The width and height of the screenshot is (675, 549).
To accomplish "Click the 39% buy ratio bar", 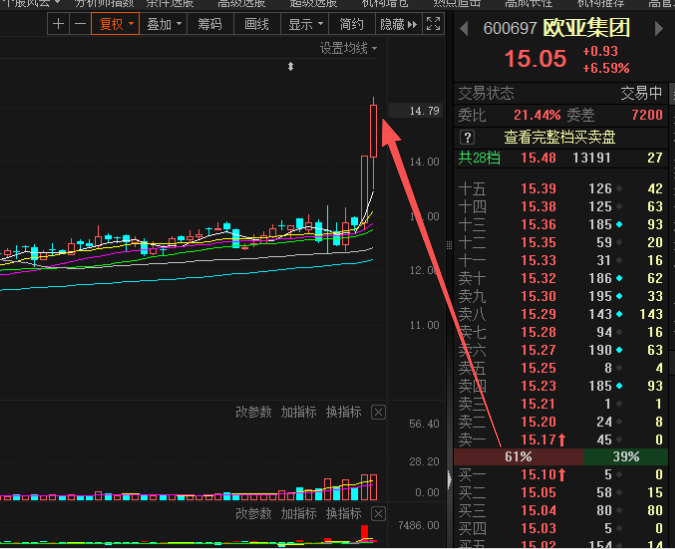I will tap(625, 457).
